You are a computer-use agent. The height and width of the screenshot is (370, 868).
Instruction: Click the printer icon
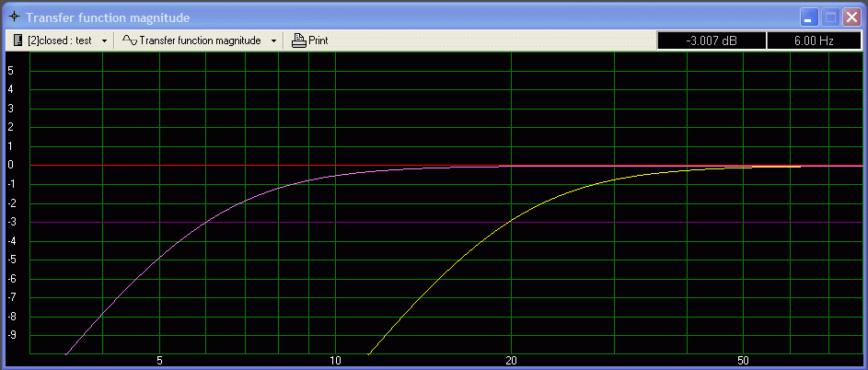(x=299, y=40)
